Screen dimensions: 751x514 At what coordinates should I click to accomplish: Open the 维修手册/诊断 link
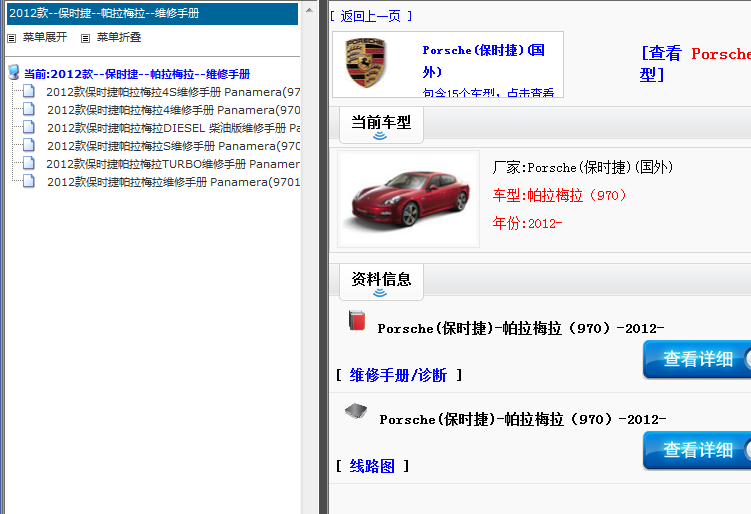click(x=398, y=375)
